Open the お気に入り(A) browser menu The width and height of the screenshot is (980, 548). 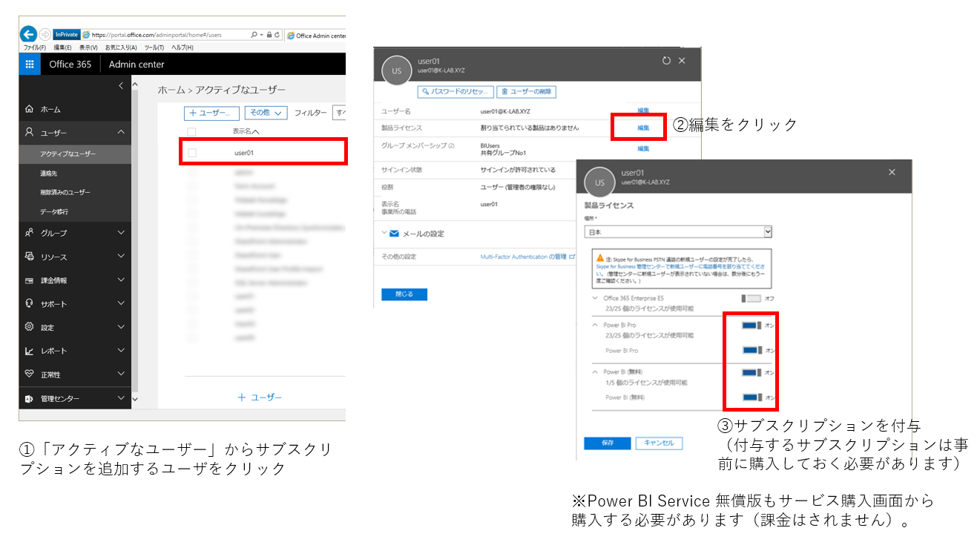click(x=122, y=47)
